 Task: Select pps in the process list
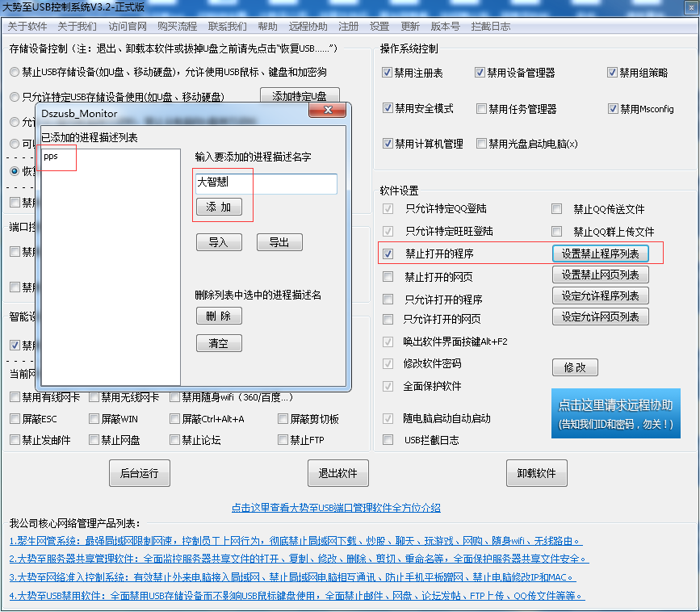pyautogui.click(x=51, y=156)
